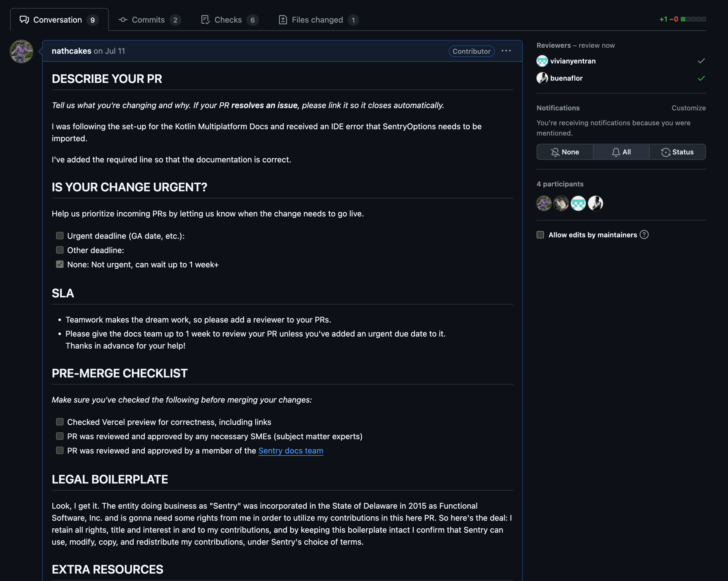728x581 pixels.
Task: Switch to the Commits tab
Action: tap(149, 20)
